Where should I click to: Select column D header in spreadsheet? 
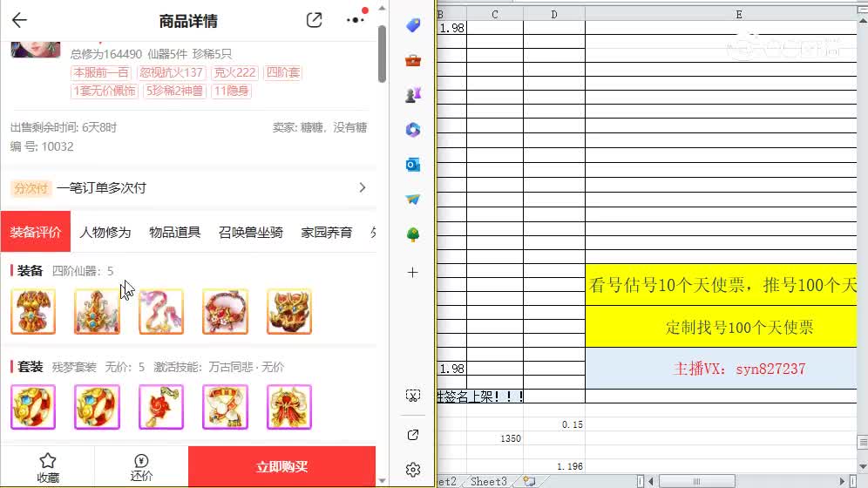[554, 15]
